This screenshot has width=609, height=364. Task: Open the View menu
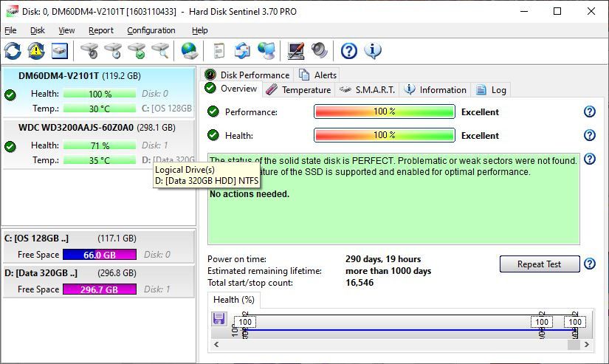(x=66, y=30)
